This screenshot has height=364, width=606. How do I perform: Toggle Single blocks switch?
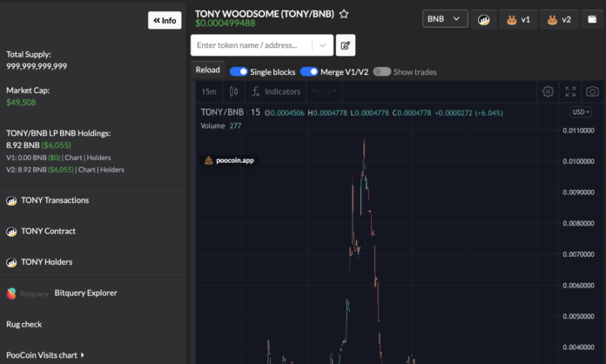click(239, 71)
